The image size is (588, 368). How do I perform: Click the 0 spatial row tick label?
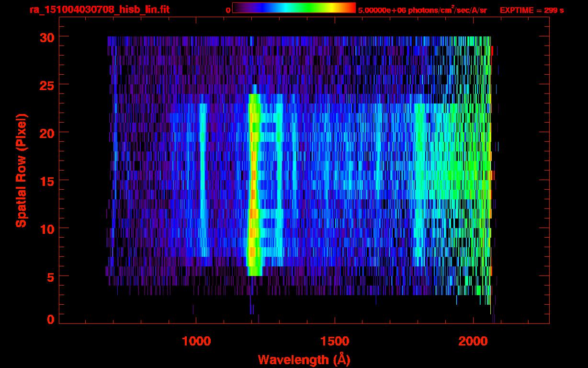(x=50, y=320)
